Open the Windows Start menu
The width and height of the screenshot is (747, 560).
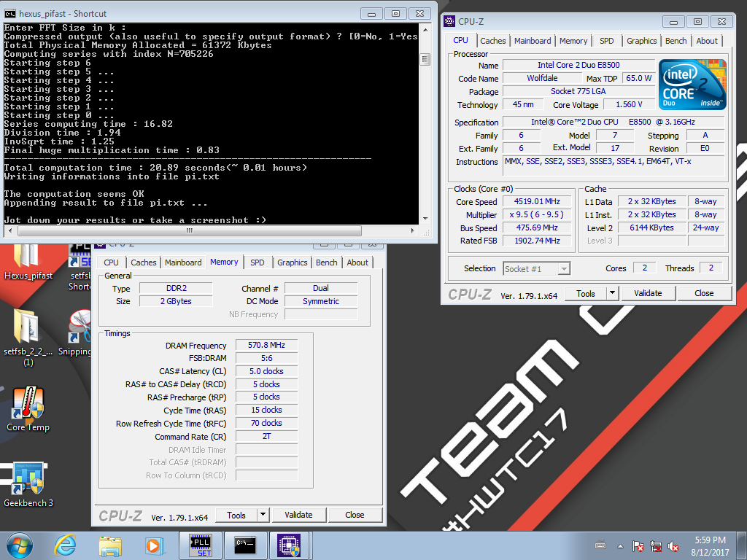tap(20, 545)
